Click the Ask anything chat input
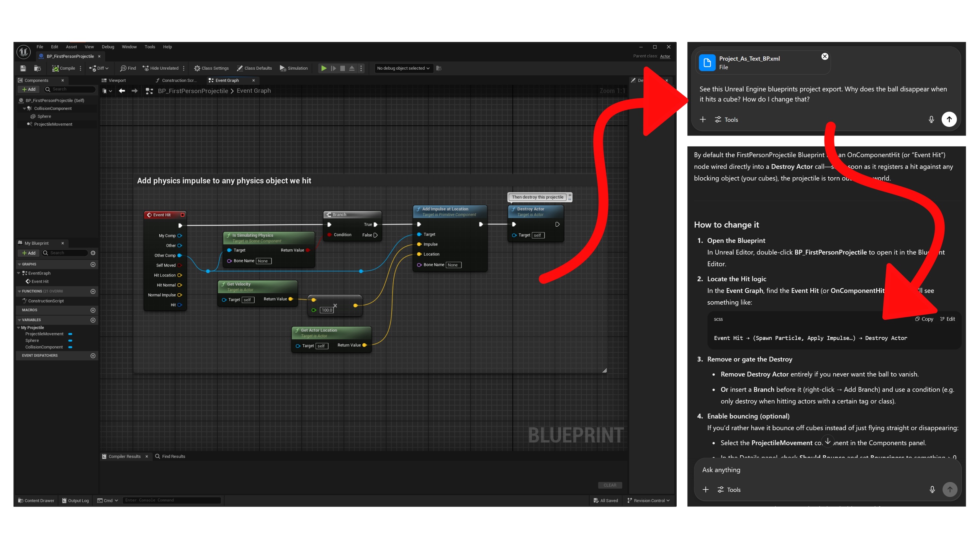This screenshot has height=551, width=980. point(827,470)
